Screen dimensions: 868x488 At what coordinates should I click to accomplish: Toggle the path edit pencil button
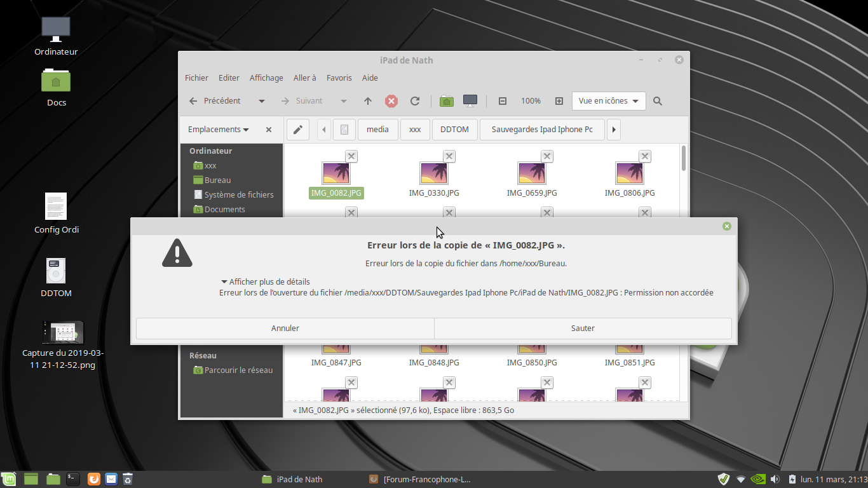[x=297, y=130]
